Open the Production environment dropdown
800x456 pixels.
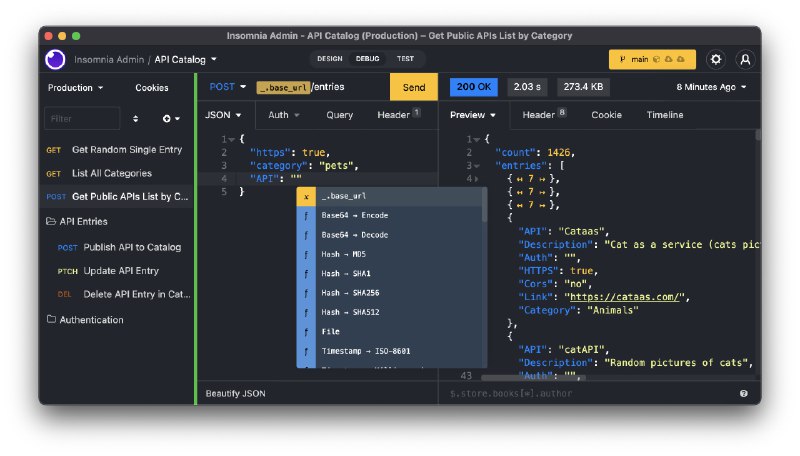pyautogui.click(x=75, y=88)
